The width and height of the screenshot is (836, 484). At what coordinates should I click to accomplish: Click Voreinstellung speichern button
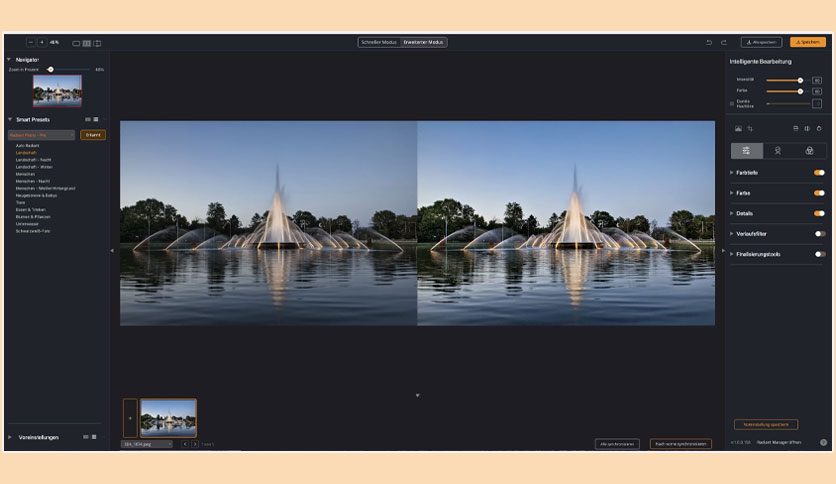coord(766,425)
